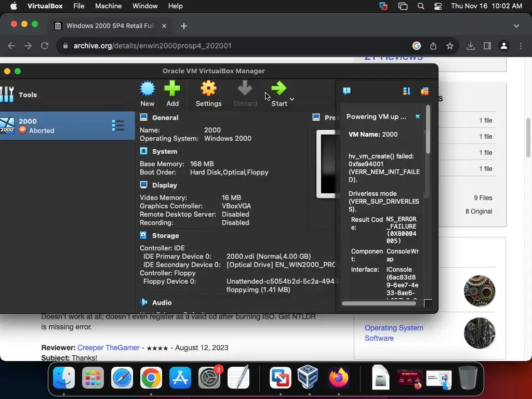Select the 2000 virtual machine entry
Screen dimensions: 532x399
pyautogui.click(x=68, y=126)
